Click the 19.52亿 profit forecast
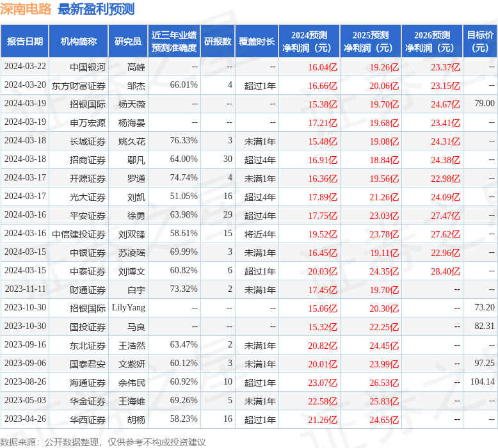The height and width of the screenshot is (448, 498). [323, 234]
